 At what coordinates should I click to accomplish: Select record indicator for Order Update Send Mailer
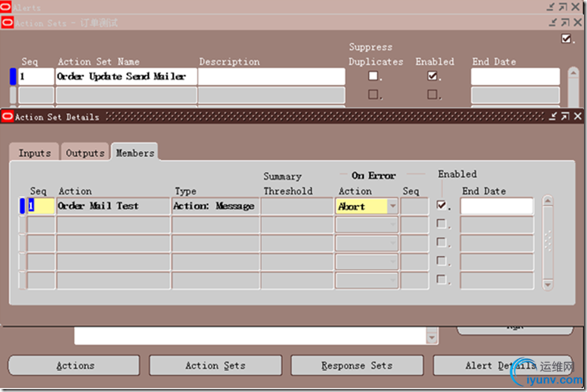pos(13,76)
